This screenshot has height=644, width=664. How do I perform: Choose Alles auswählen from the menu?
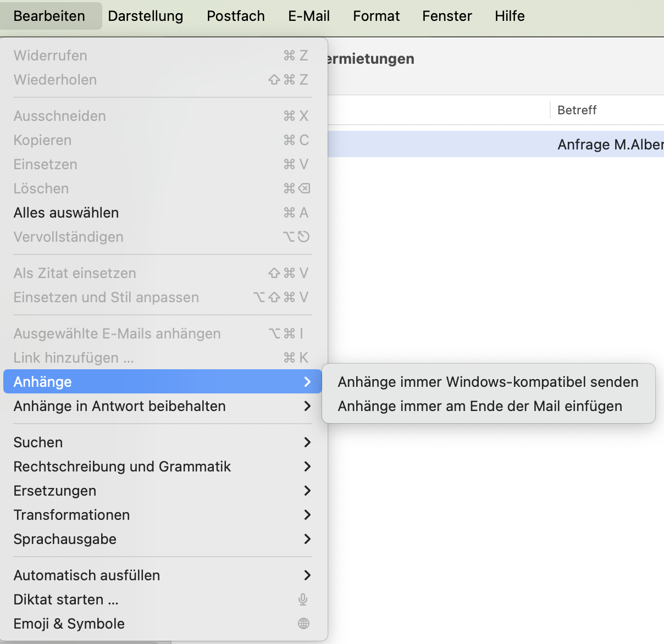pyautogui.click(x=66, y=213)
